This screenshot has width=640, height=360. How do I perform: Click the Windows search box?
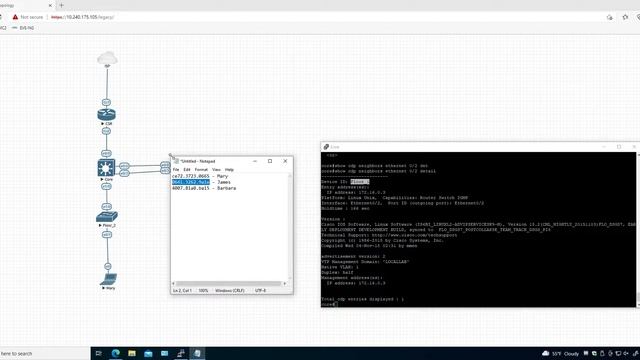tap(44, 353)
